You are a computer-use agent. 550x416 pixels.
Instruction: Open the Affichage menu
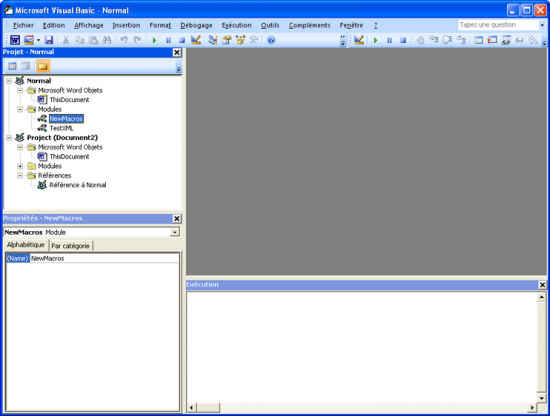pos(89,25)
